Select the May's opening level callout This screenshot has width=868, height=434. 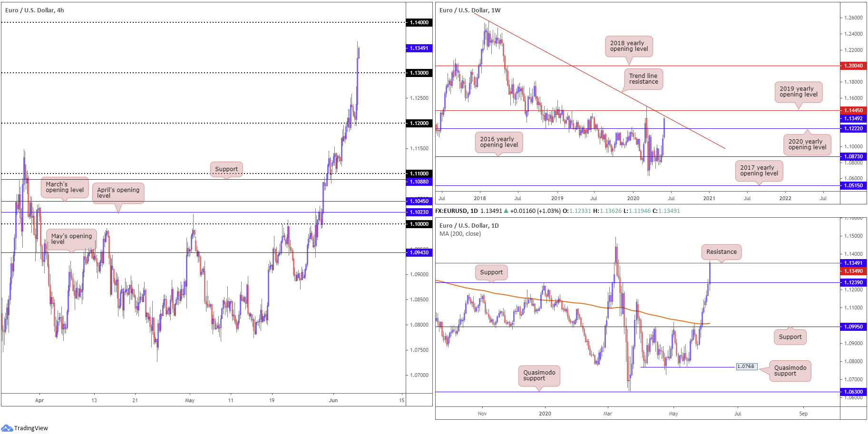71,239
